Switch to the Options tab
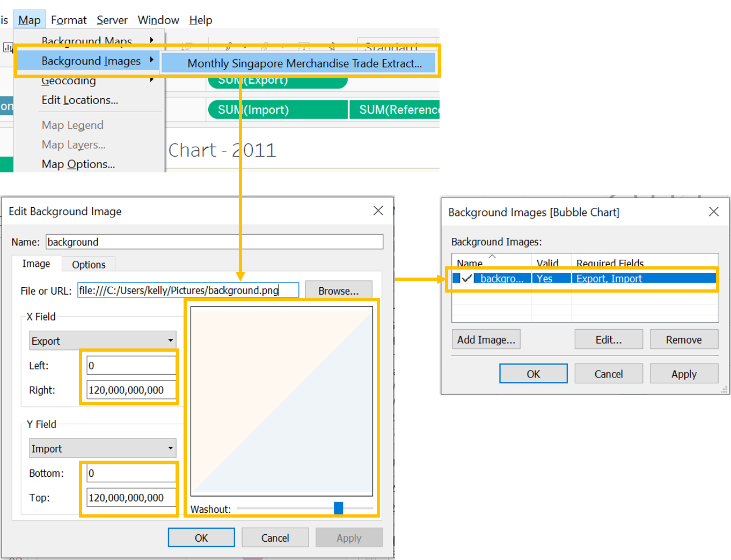Image resolution: width=731 pixels, height=560 pixels. coord(89,264)
